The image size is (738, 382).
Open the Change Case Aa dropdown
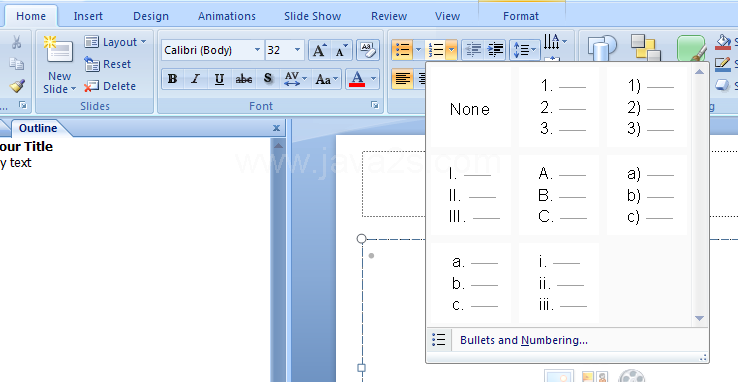(327, 79)
